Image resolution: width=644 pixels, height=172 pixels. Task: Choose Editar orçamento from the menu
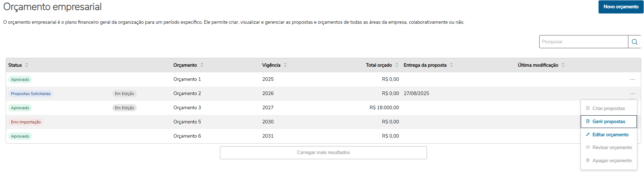click(610, 135)
